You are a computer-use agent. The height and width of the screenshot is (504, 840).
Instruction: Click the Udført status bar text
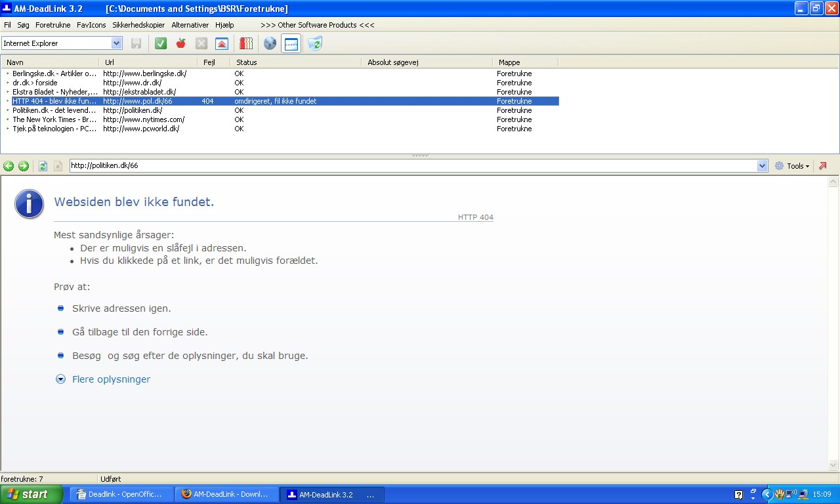(x=111, y=479)
